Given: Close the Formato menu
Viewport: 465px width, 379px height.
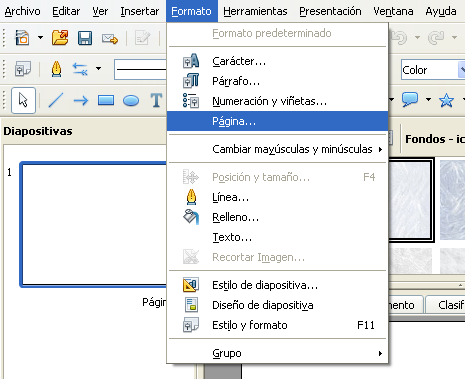Looking at the screenshot, I should [x=192, y=11].
